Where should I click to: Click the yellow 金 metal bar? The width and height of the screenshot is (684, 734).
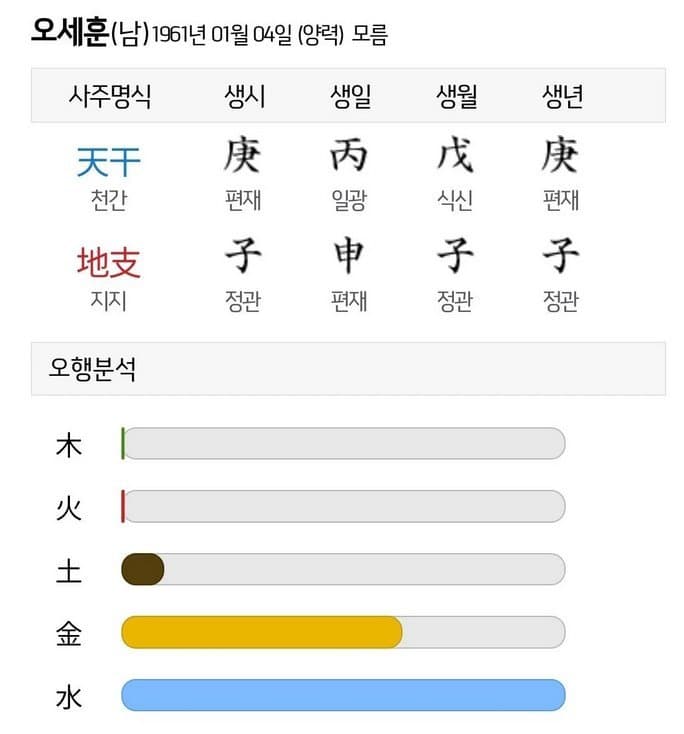coord(261,632)
